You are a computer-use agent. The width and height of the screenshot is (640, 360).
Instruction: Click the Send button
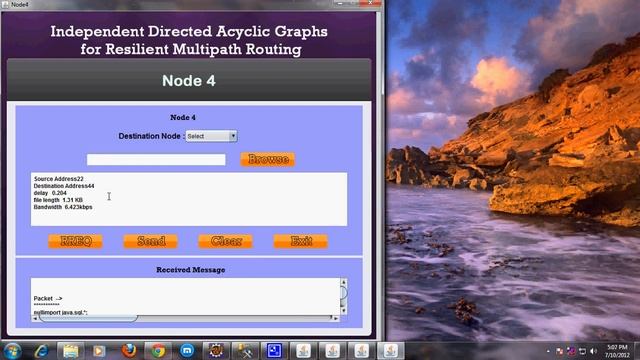(151, 241)
